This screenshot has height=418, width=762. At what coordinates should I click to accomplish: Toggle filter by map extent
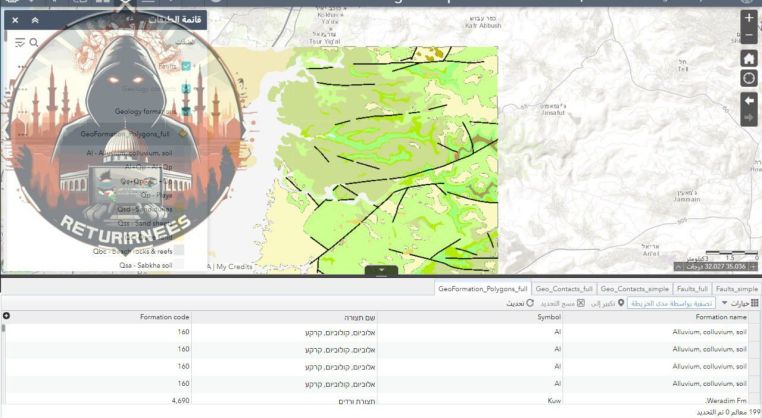coord(670,303)
